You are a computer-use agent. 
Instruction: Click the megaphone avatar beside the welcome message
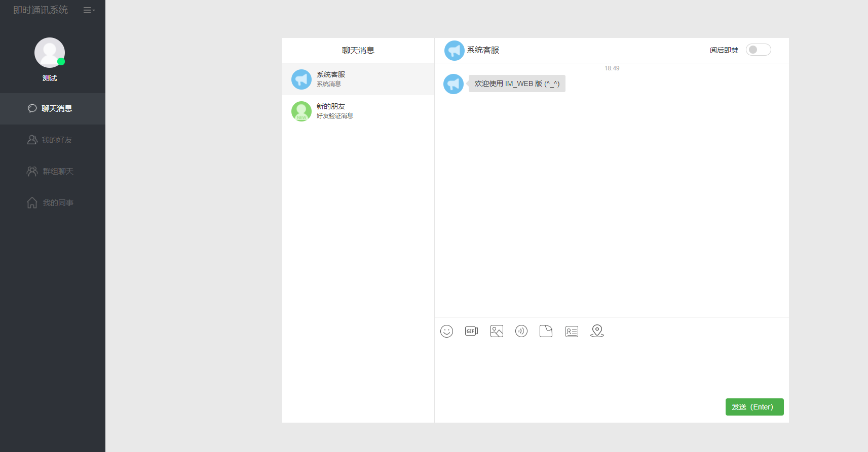[x=454, y=84]
